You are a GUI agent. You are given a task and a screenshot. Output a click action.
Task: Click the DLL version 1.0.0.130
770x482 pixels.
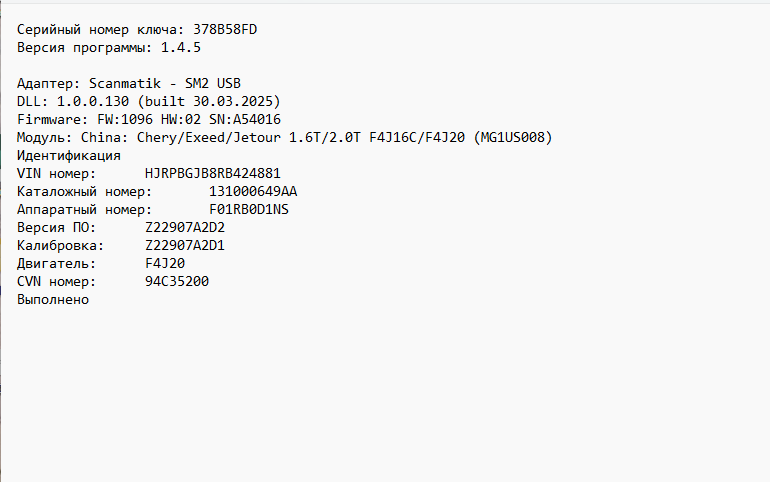click(x=93, y=102)
